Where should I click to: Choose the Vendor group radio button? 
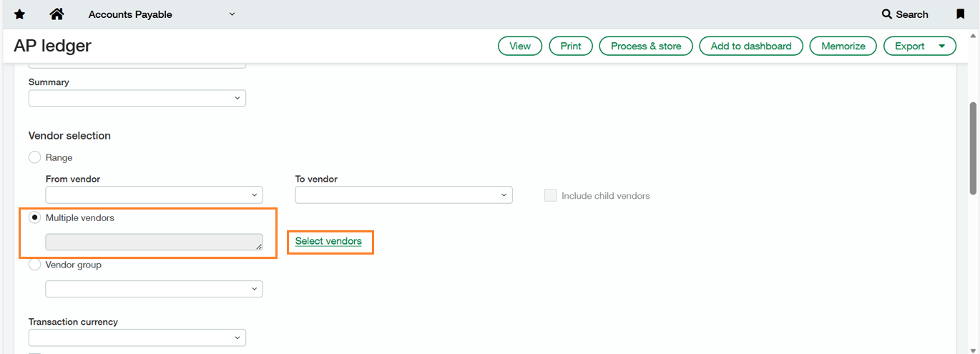[34, 265]
